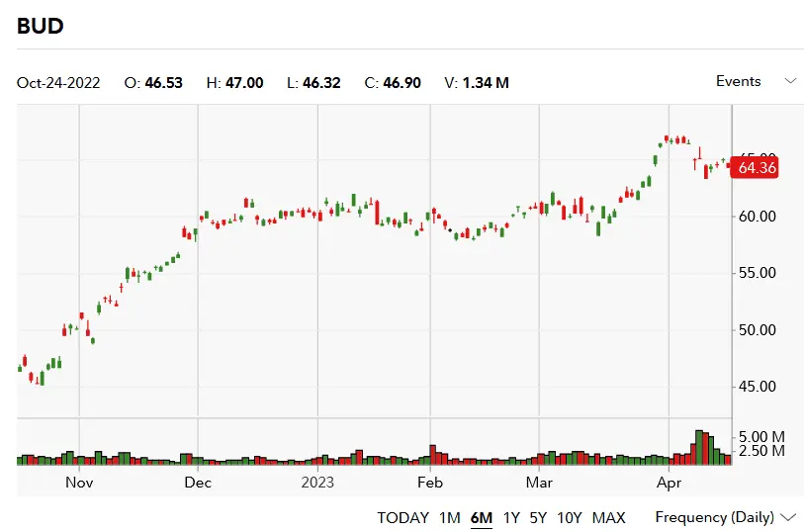Click the tallest green volume bar in April
Viewport: 804px width, 532px height.
click(699, 447)
